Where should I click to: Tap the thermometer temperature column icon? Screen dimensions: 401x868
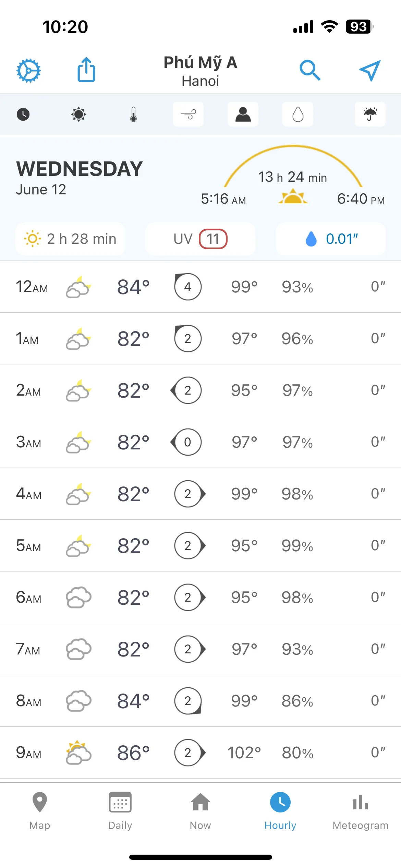click(134, 114)
